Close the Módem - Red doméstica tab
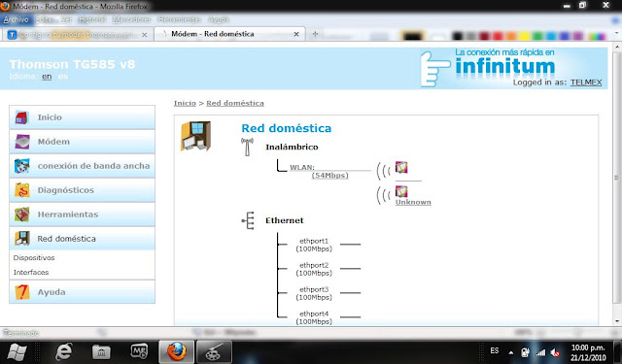This screenshot has width=622, height=364. pos(296,35)
